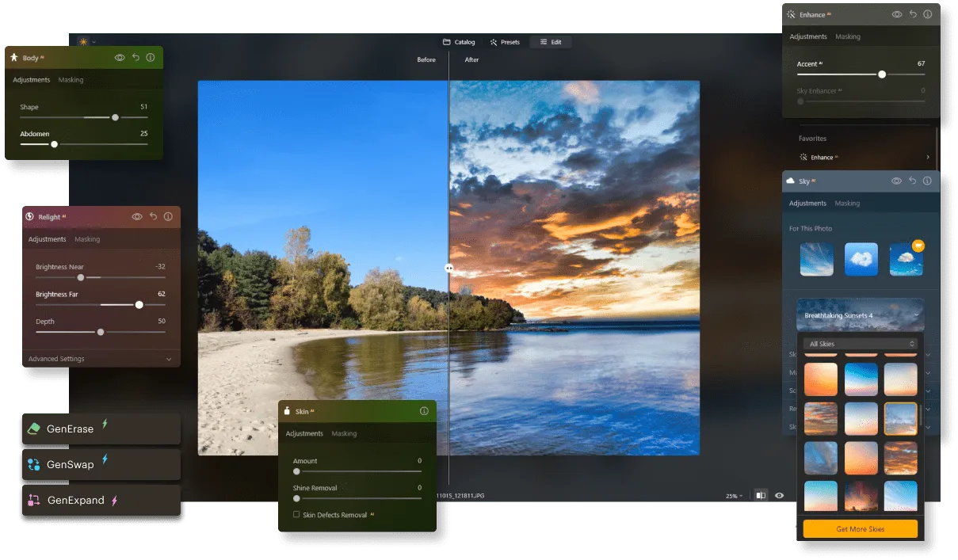Click the info icon in Relight panel
Image resolution: width=958 pixels, height=560 pixels.
(168, 217)
